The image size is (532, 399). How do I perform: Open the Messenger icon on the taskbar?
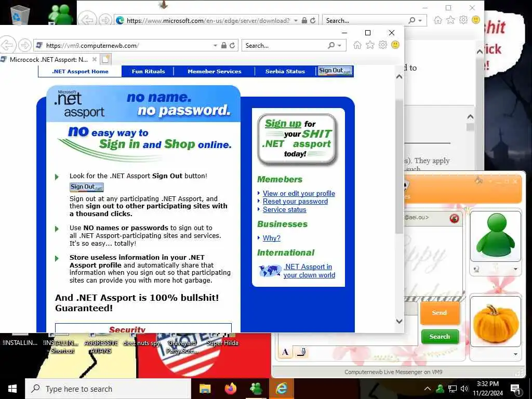tap(256, 389)
